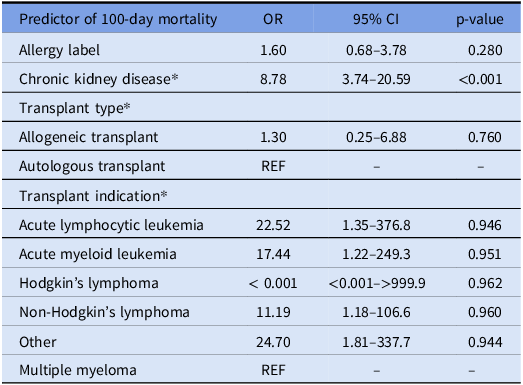The height and width of the screenshot is (385, 523).
Task: Click the 1.35–376.8 confidence interval cell
Action: 376,226
